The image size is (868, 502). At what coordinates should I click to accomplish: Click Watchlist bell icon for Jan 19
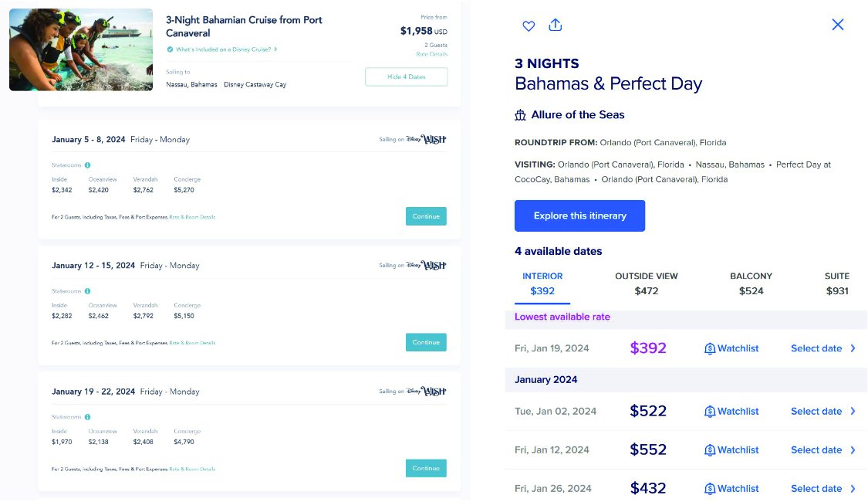click(710, 348)
